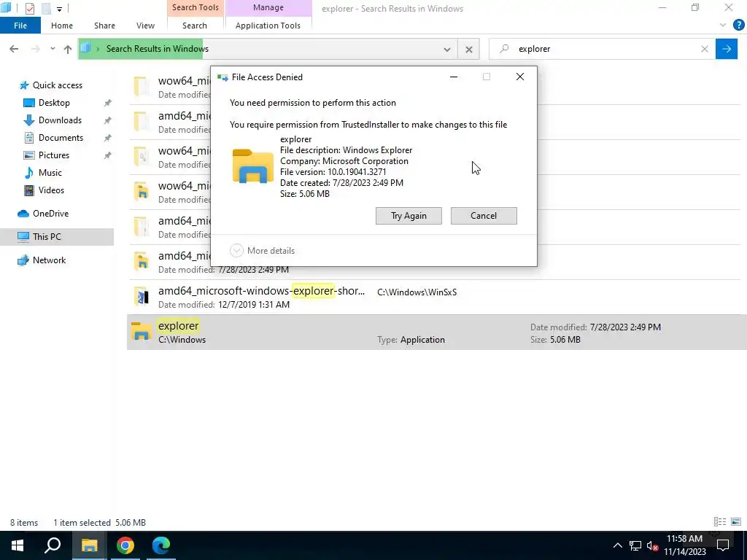Open the taskbar clock and date

(x=685, y=545)
